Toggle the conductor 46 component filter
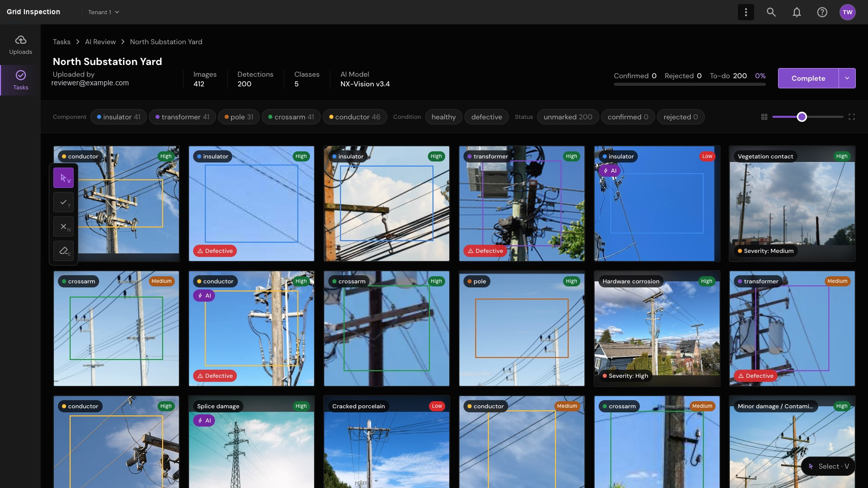The height and width of the screenshot is (488, 868). (355, 117)
